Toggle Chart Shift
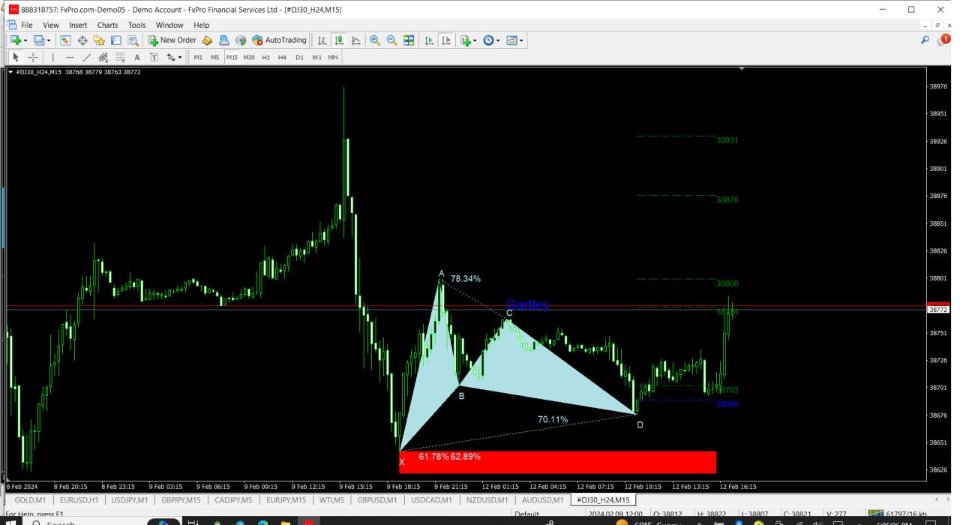Screen dimensions: 960x525 (446, 40)
